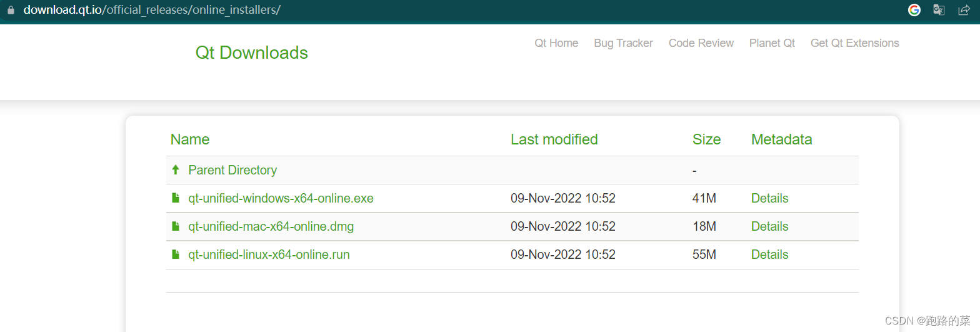View Details for the linux installer
Image resolution: width=980 pixels, height=332 pixels.
pos(770,254)
